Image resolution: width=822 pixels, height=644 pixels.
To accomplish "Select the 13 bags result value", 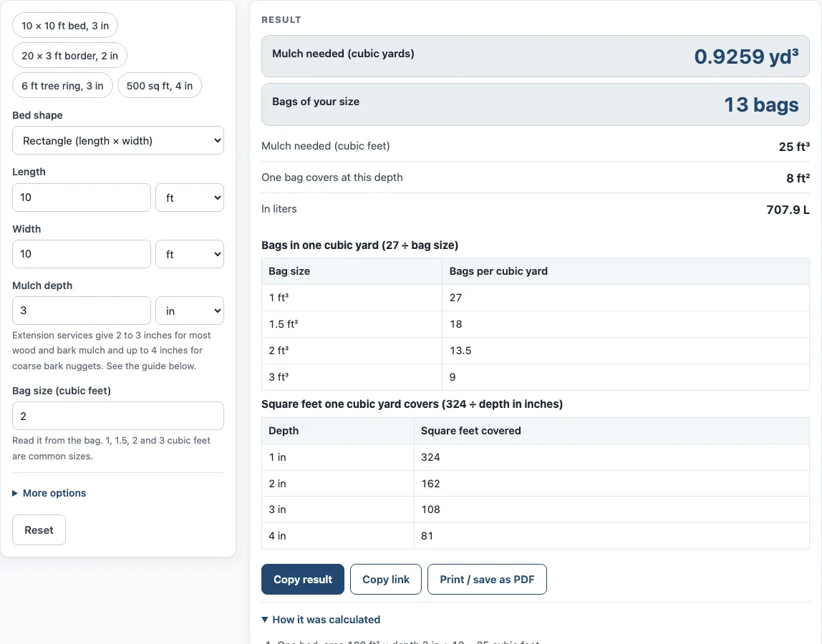I will click(x=761, y=104).
